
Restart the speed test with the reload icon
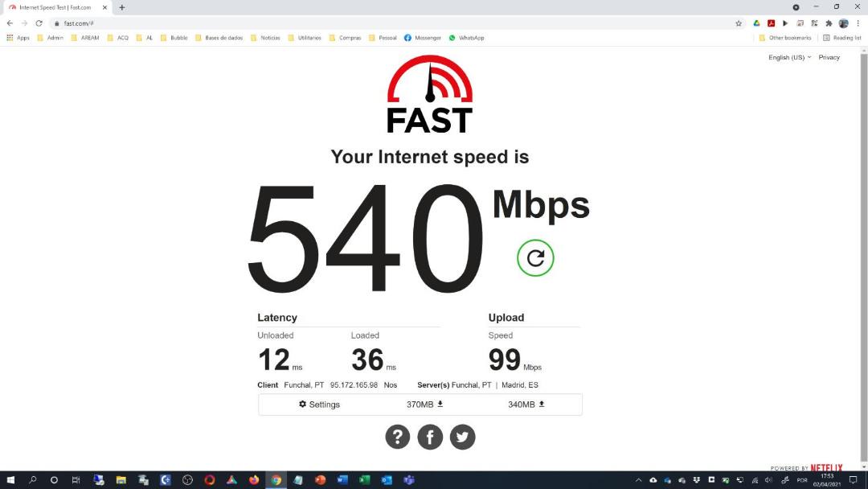535,258
